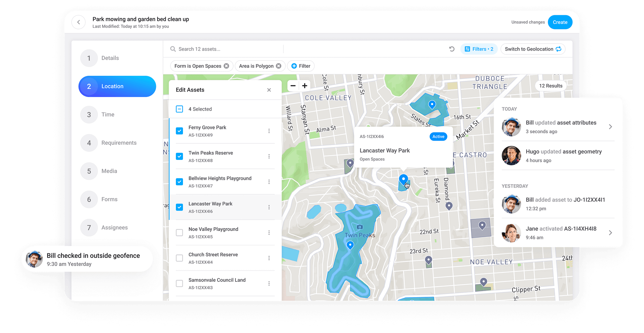Uncheck Lancaster Way Park

coord(179,207)
